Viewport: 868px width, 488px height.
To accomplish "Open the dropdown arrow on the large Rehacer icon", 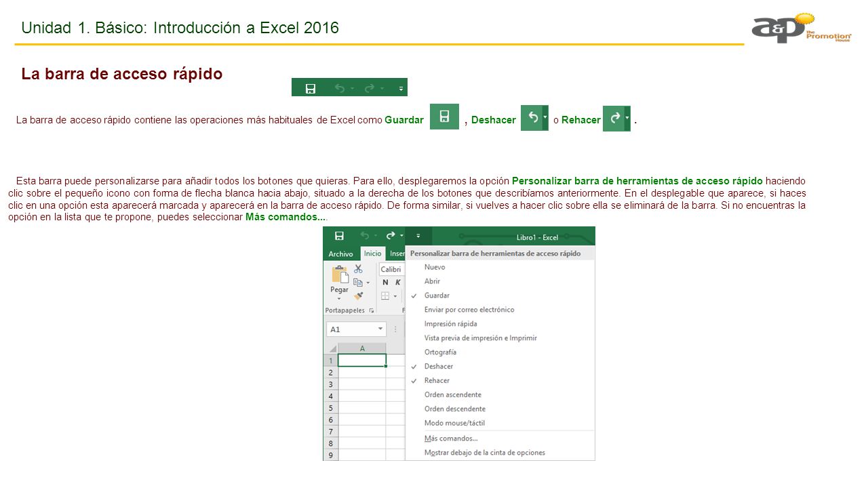I will [x=627, y=119].
